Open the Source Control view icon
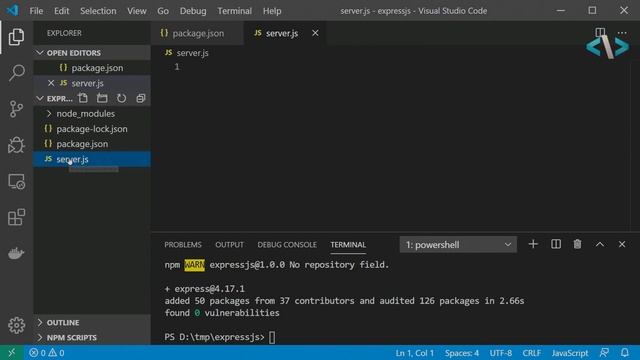Viewport: 640px width, 360px height. coord(16,109)
